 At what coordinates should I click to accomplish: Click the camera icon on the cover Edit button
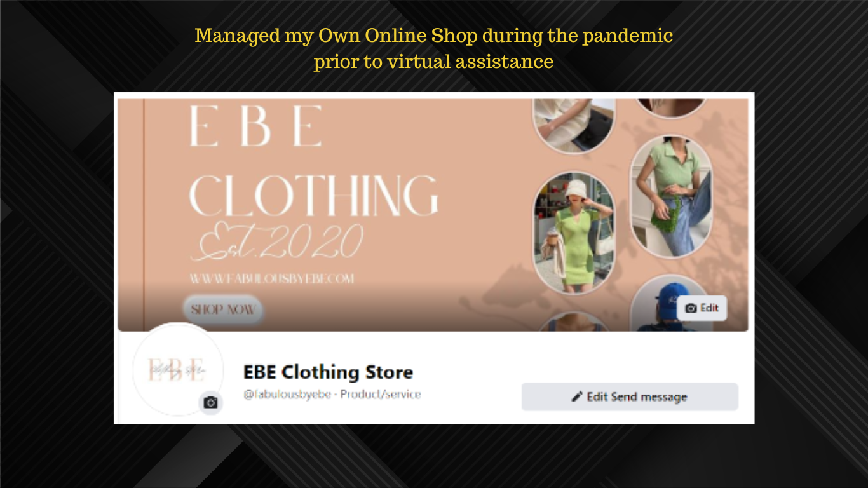(x=691, y=308)
